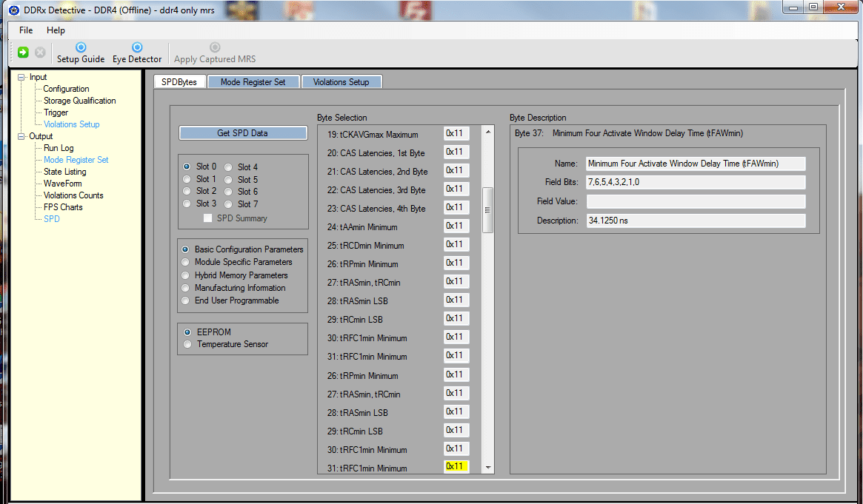This screenshot has width=863, height=504.
Task: Open Violations Setup in the sidebar tree
Action: 72,124
